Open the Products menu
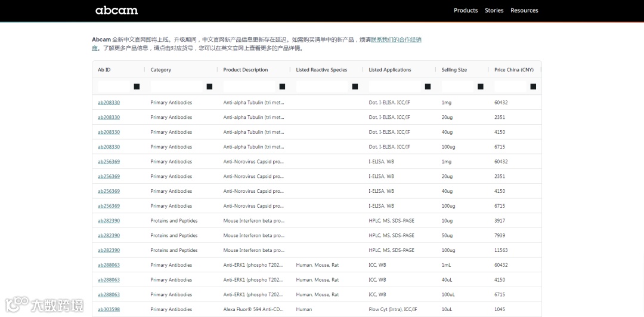The width and height of the screenshot is (644, 317). click(466, 10)
